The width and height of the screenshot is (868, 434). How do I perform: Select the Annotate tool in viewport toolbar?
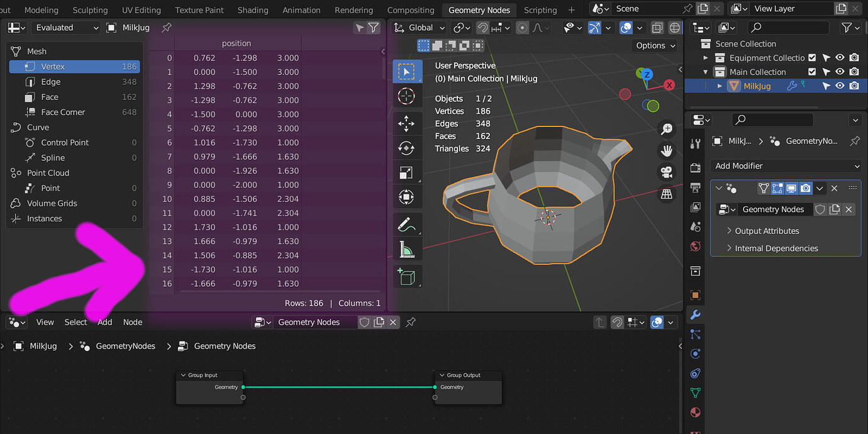point(406,224)
